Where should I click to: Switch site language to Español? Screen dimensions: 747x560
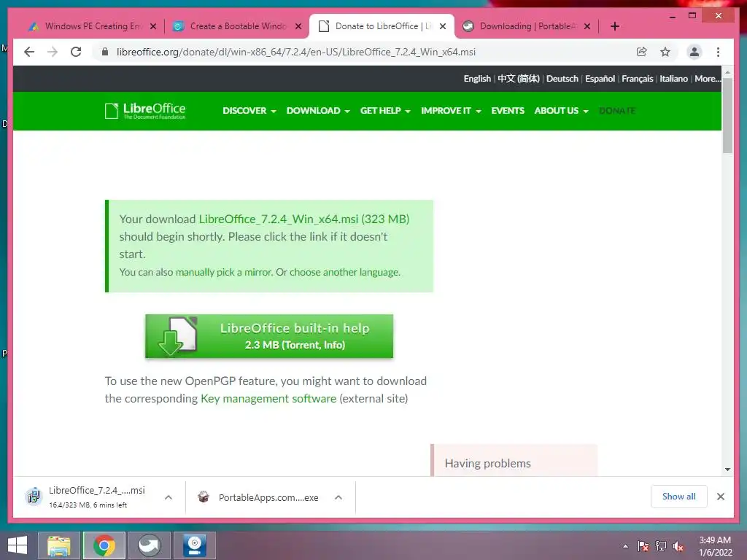(x=600, y=79)
